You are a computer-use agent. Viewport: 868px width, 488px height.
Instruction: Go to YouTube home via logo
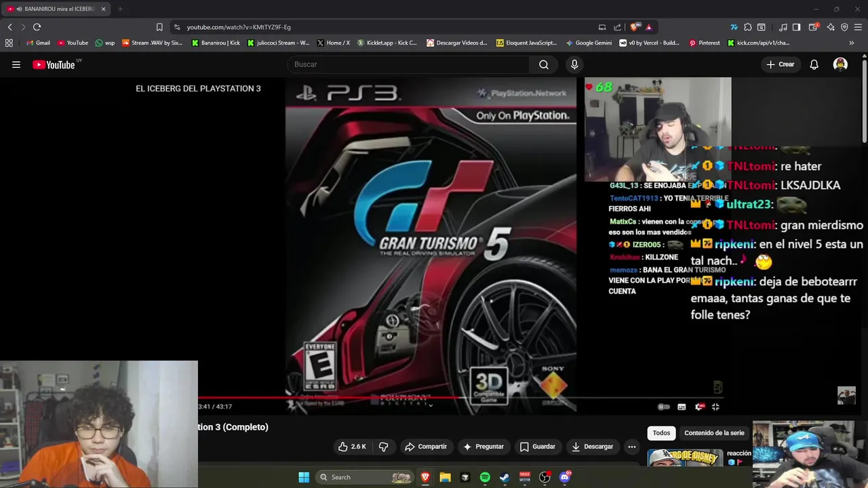click(x=54, y=64)
